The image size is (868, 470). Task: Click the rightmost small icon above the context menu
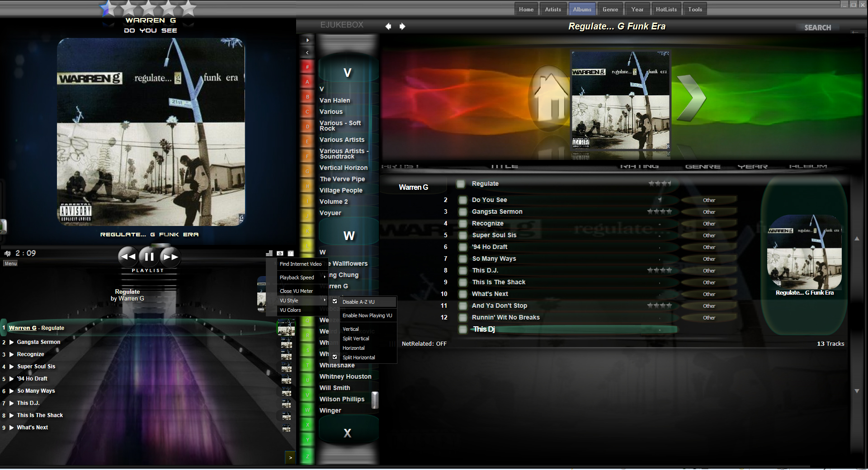click(x=291, y=253)
